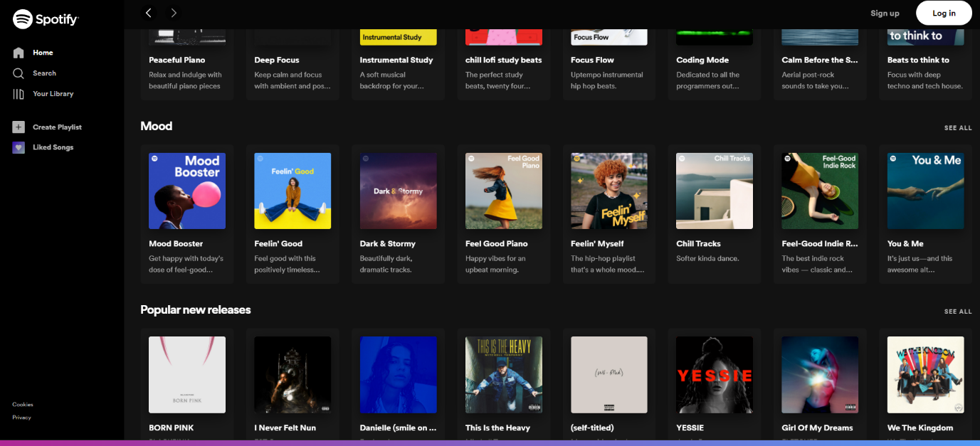The image size is (980, 446).
Task: Click the Search magnifier icon
Action: [19, 73]
